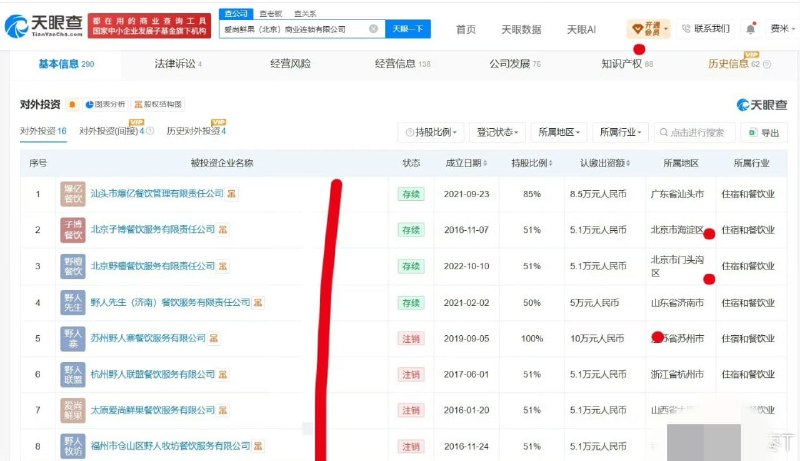Click the 野人先生 company logo in row 4

[x=73, y=302]
